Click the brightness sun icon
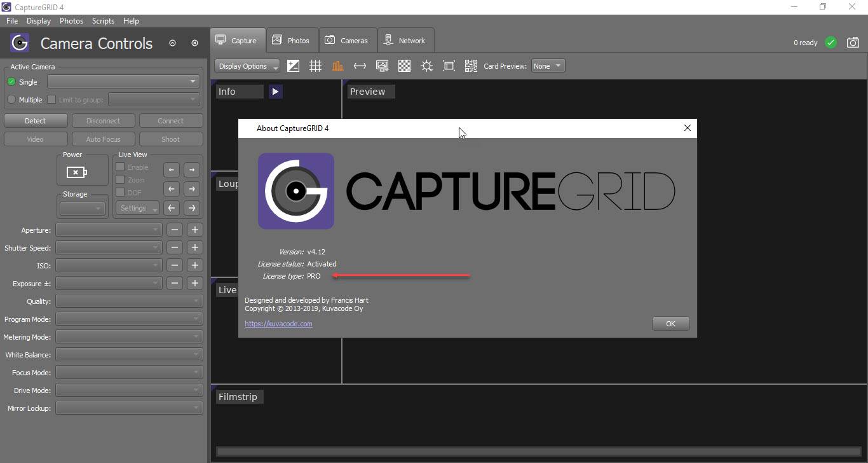The width and height of the screenshot is (868, 463). [x=426, y=66]
